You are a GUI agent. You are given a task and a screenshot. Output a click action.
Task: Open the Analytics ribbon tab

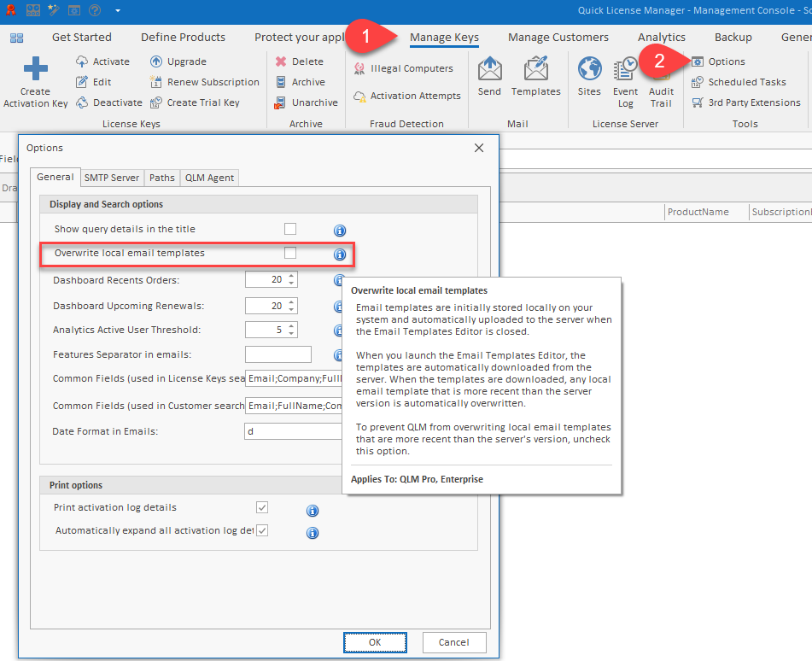coord(662,38)
